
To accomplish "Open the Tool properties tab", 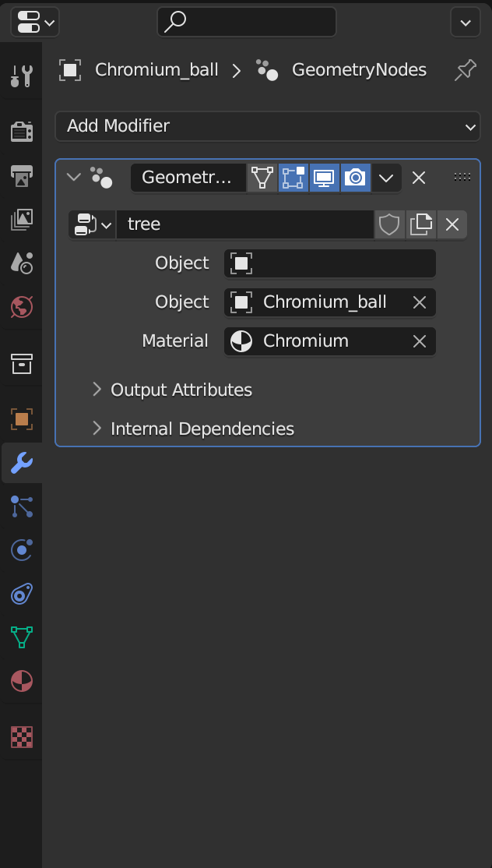I will 22,76.
